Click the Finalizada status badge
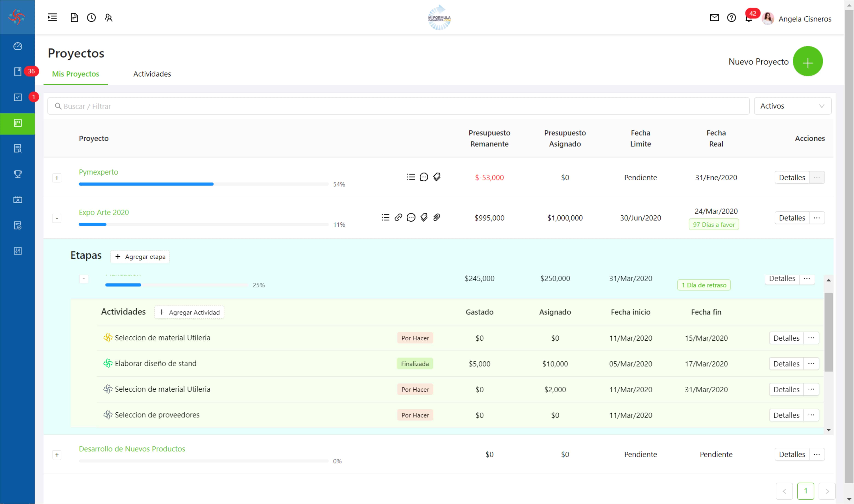854x504 pixels. coord(415,364)
